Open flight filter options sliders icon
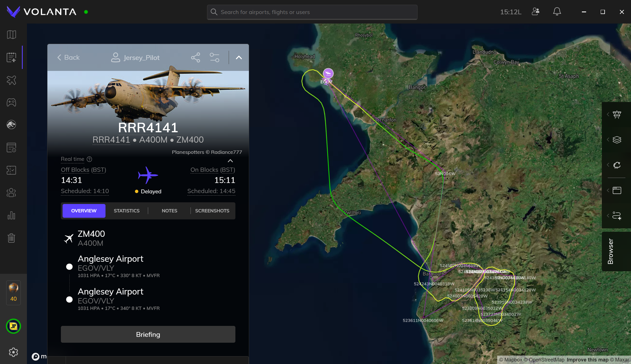631x364 pixels. click(x=215, y=57)
